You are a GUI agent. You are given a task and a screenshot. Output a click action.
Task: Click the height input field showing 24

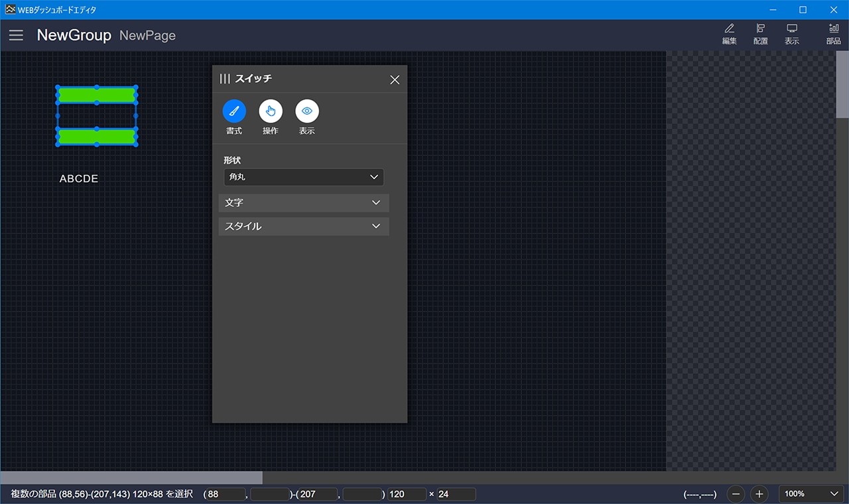point(456,494)
